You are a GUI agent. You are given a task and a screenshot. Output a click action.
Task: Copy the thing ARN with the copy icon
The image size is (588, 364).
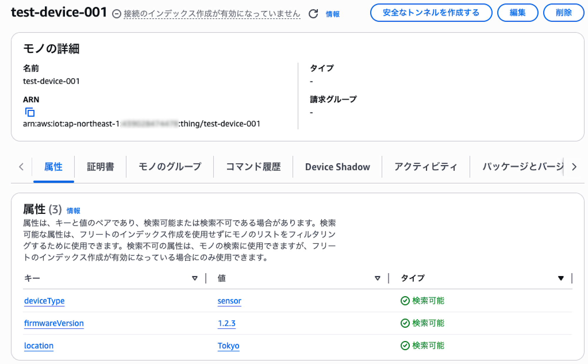(30, 112)
